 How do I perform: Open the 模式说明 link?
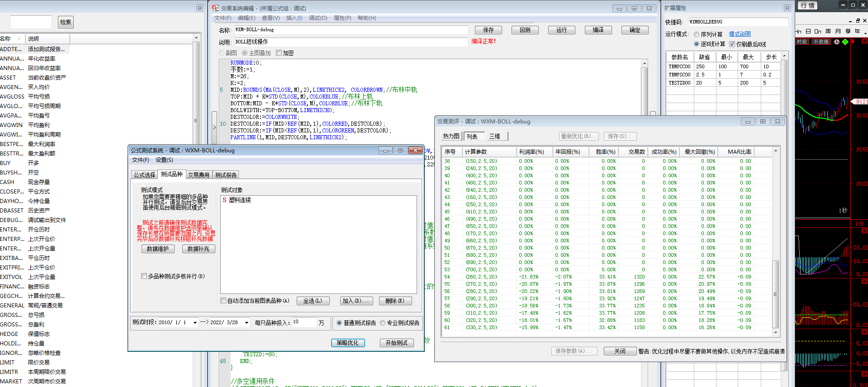point(740,34)
